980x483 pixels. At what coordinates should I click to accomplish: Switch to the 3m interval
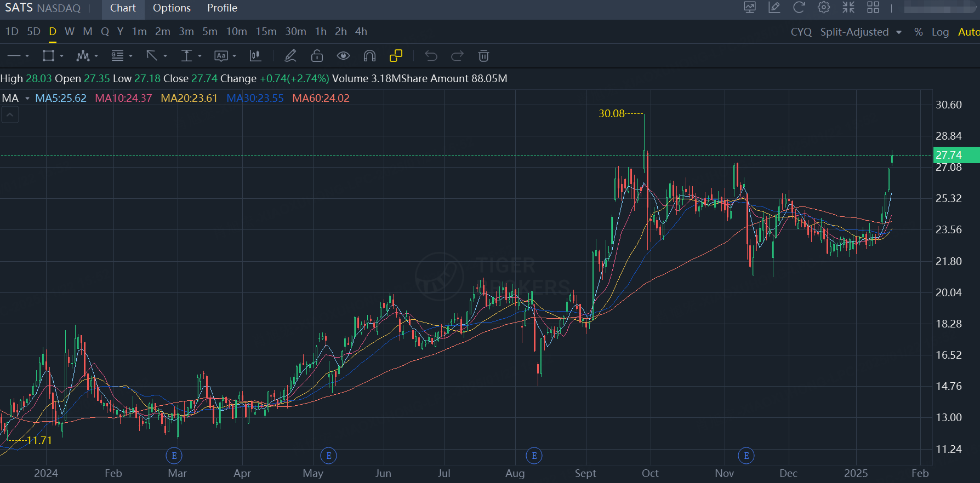tap(186, 32)
